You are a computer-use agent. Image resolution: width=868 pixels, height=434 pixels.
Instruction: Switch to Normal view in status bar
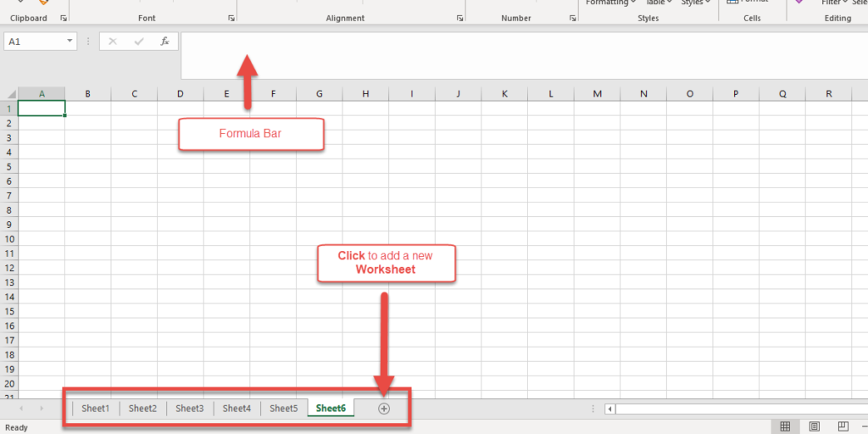(x=785, y=426)
